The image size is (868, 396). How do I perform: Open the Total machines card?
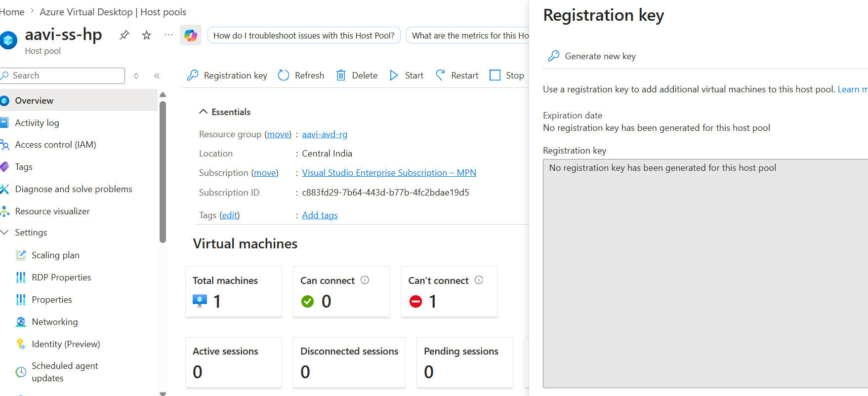[234, 292]
